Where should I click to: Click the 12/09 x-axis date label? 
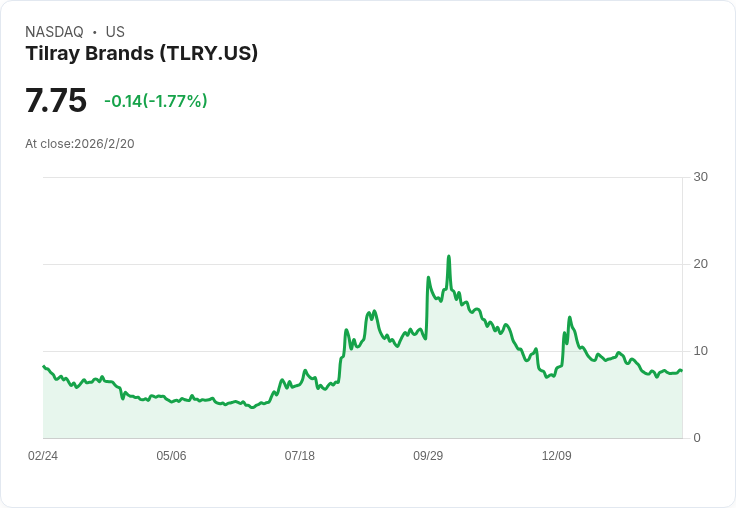pyautogui.click(x=557, y=455)
